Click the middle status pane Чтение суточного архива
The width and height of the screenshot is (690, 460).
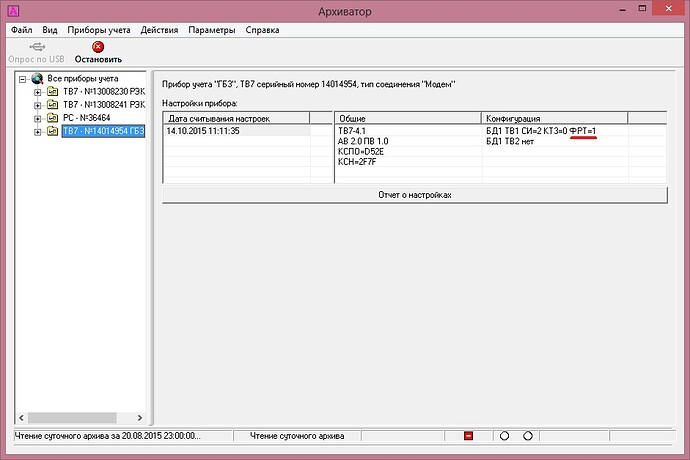[297, 436]
